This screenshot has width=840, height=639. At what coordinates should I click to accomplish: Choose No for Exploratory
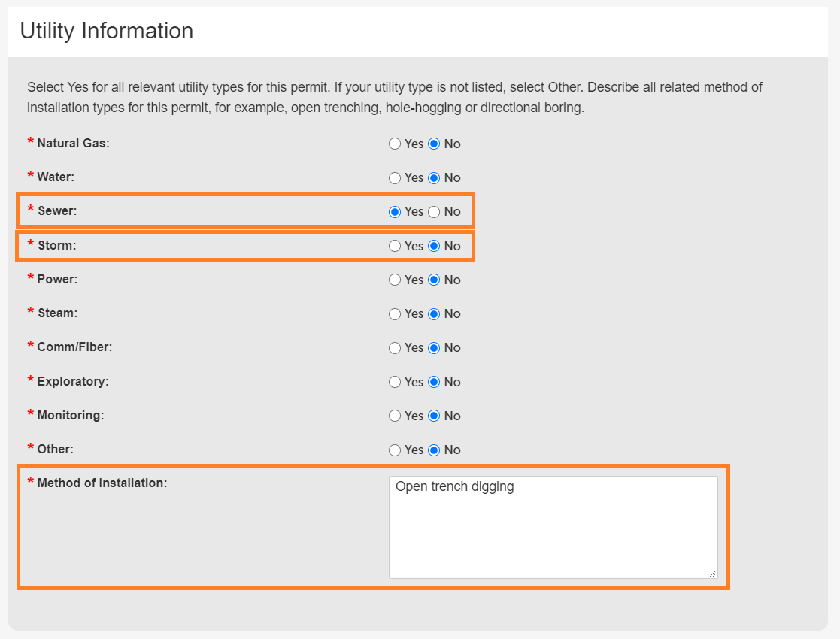[x=434, y=382]
